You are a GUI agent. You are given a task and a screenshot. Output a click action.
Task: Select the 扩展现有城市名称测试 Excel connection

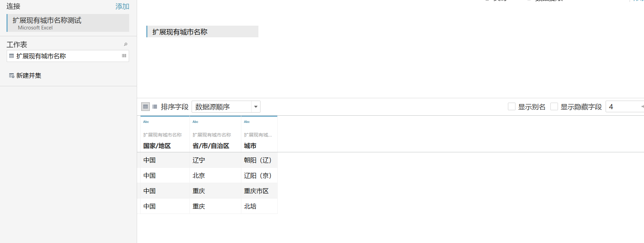tap(68, 23)
